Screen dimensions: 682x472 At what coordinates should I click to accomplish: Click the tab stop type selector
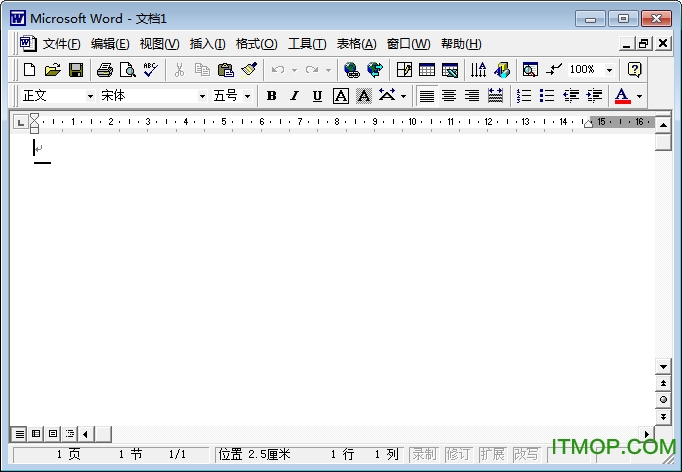coord(20,122)
